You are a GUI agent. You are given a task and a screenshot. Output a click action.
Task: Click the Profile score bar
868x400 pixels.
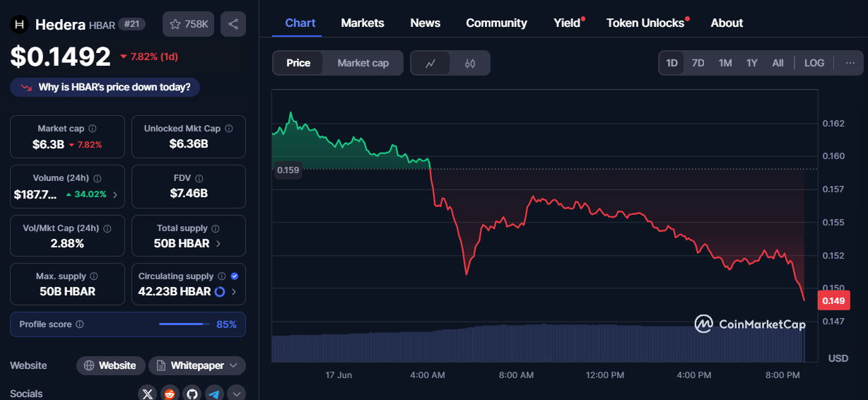[184, 324]
